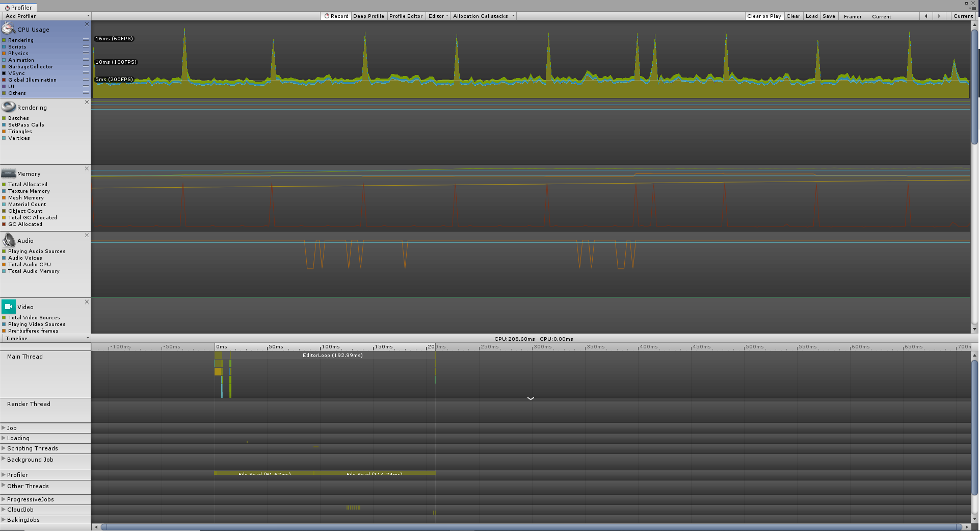Viewport: 980px width, 531px height.
Task: Click the Save button
Action: click(829, 16)
